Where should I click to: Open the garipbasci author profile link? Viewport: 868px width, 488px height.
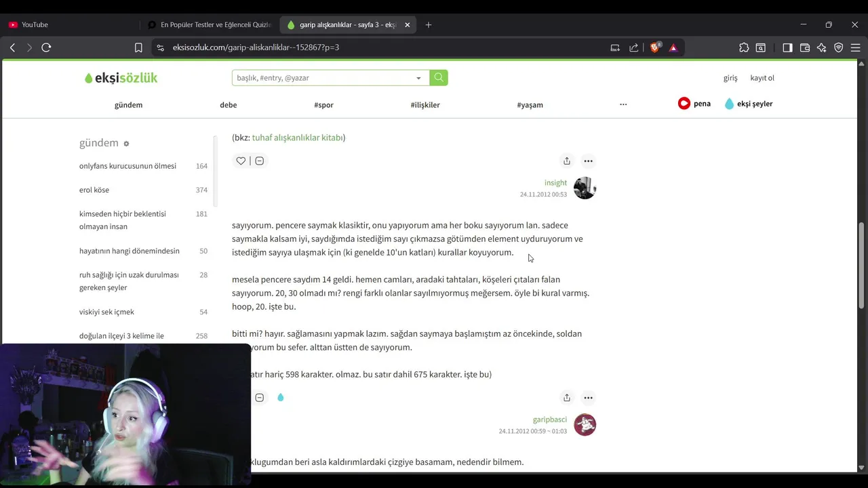[550, 420]
